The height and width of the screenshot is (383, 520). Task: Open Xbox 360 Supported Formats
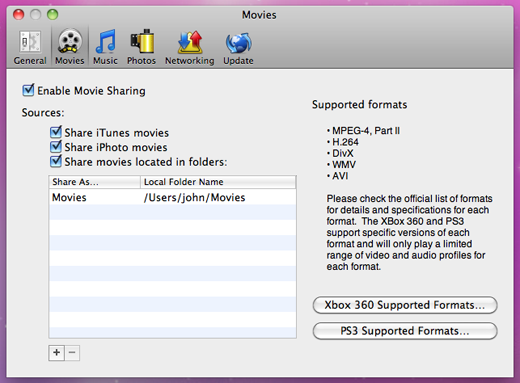[405, 305]
